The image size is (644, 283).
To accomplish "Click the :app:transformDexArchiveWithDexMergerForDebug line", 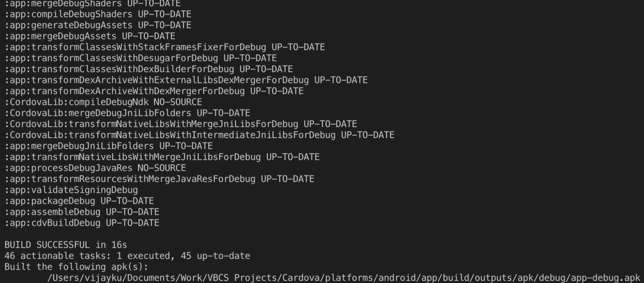I will [154, 91].
